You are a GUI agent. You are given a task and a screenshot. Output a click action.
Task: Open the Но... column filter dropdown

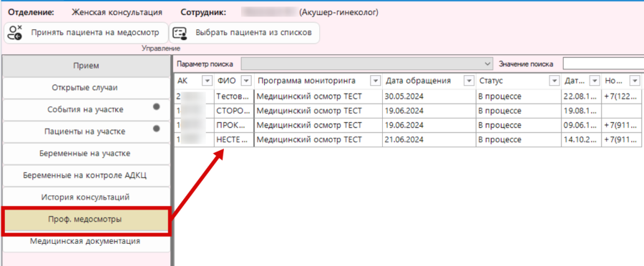(634, 81)
